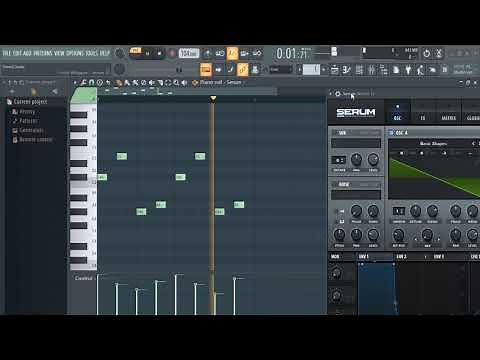Toggle the SUB oscillator on/off switch
480x360 pixels.
[x=335, y=133]
